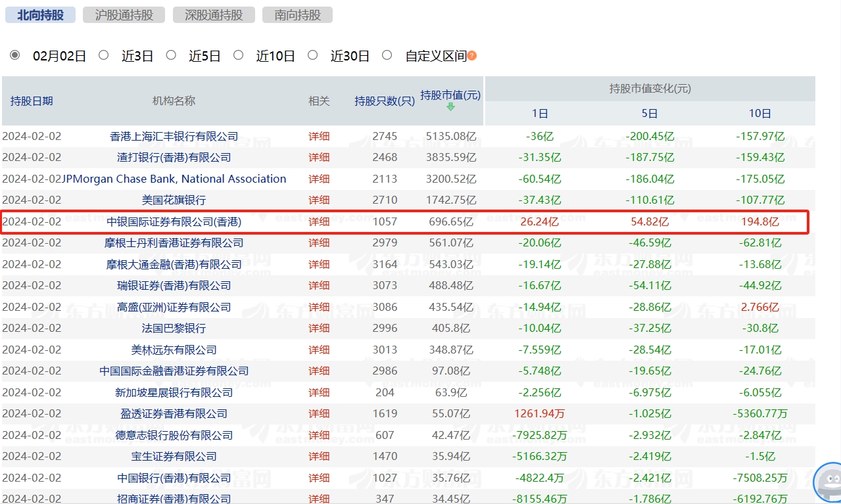841x504 pixels.
Task: Click 详细 for 摩根士丹利香港证券有限公司 row
Action: point(319,242)
